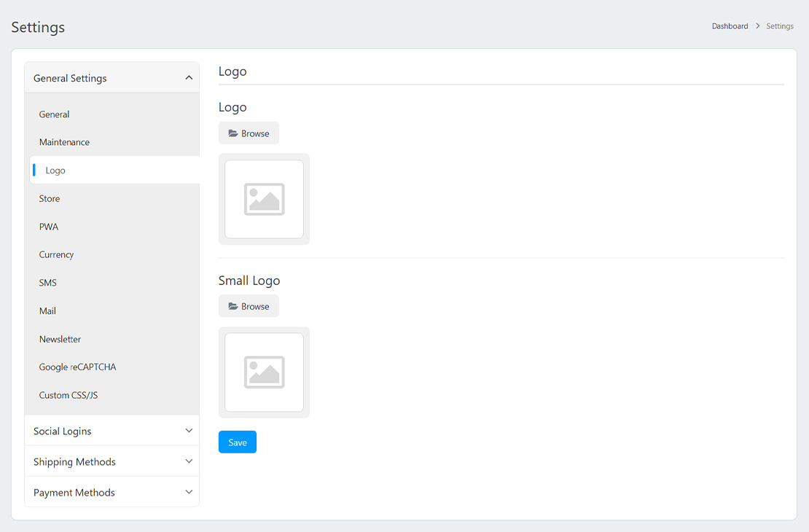Select the Logo sidebar item
The height and width of the screenshot is (532, 809).
tap(55, 171)
